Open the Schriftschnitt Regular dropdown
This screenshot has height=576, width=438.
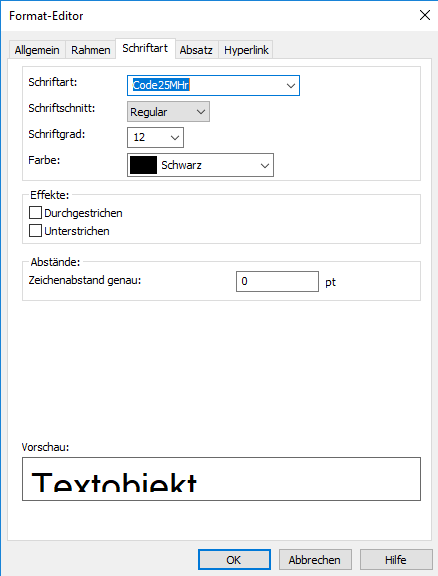(x=168, y=112)
